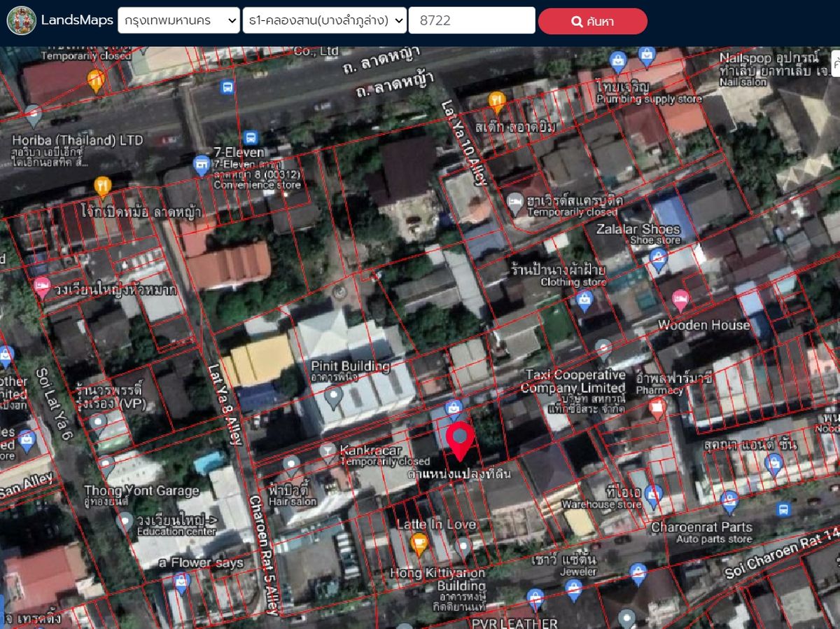The image size is (840, 629).
Task: Click the ทีไอเอ warehouse store marker
Action: click(x=653, y=495)
